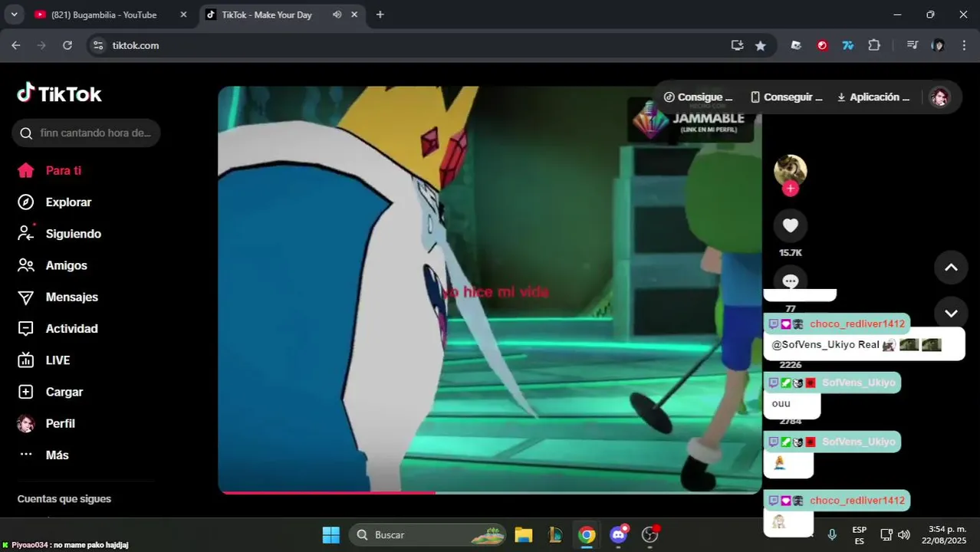Open the Siguiendo sidebar item
The image size is (980, 552).
pyautogui.click(x=60, y=234)
